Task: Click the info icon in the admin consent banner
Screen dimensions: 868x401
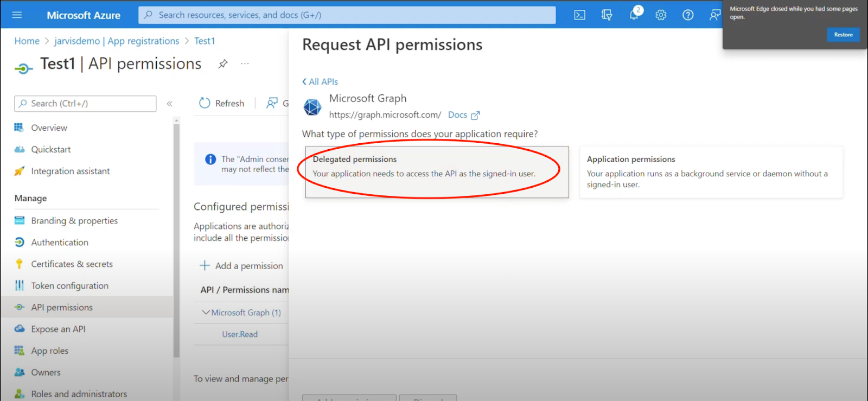Action: pyautogui.click(x=210, y=159)
